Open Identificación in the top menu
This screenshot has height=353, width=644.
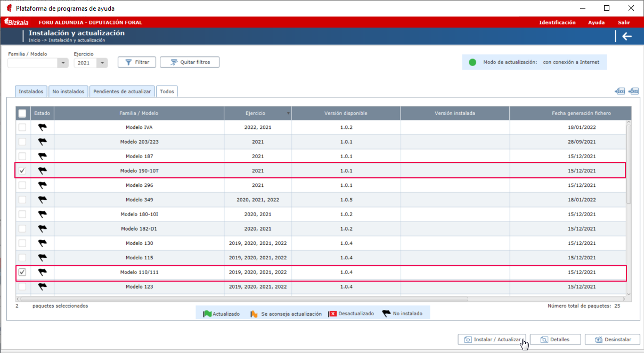[x=557, y=22]
